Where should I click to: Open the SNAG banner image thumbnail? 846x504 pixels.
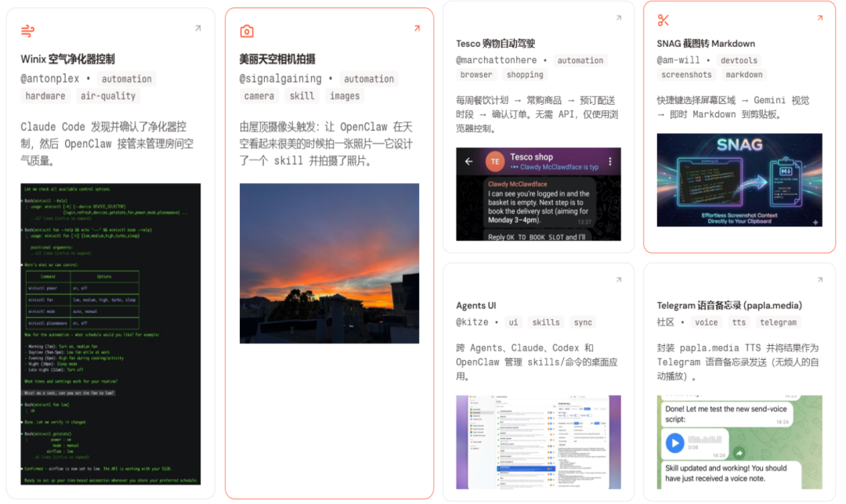click(x=739, y=181)
